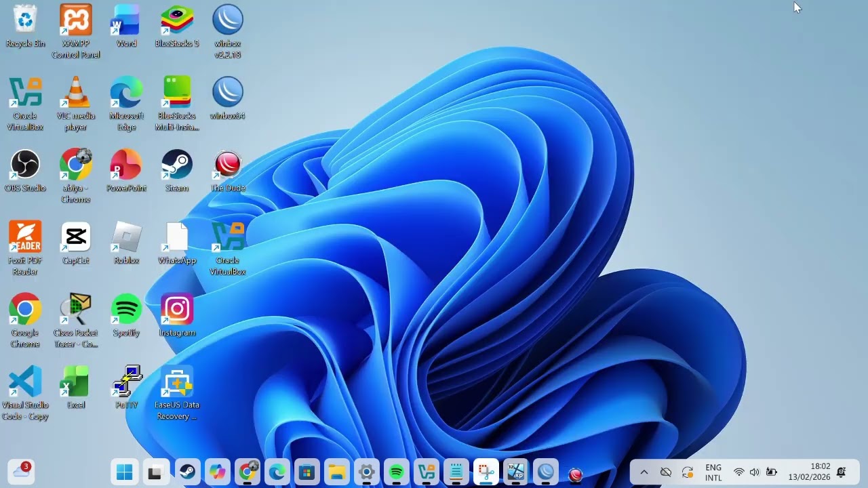The width and height of the screenshot is (868, 488).
Task: Open the volume speaker tray icon
Action: pos(755,472)
